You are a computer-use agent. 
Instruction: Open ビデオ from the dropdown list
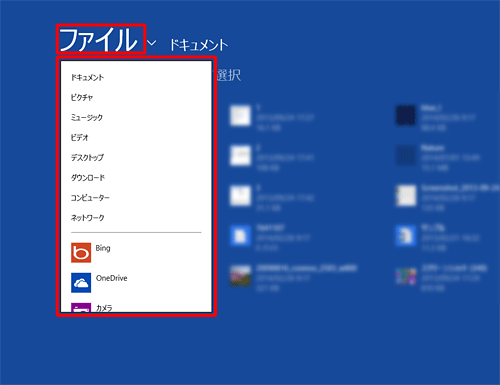(80, 137)
